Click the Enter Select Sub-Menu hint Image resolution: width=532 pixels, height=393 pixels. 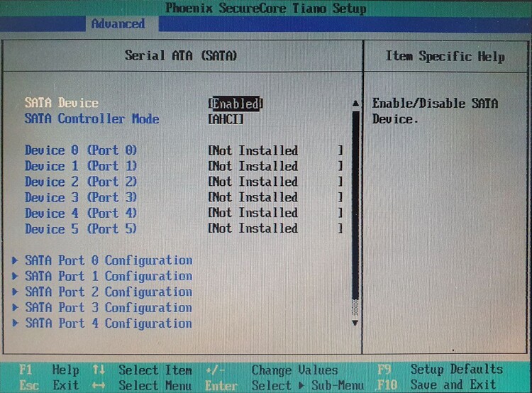[x=284, y=385]
